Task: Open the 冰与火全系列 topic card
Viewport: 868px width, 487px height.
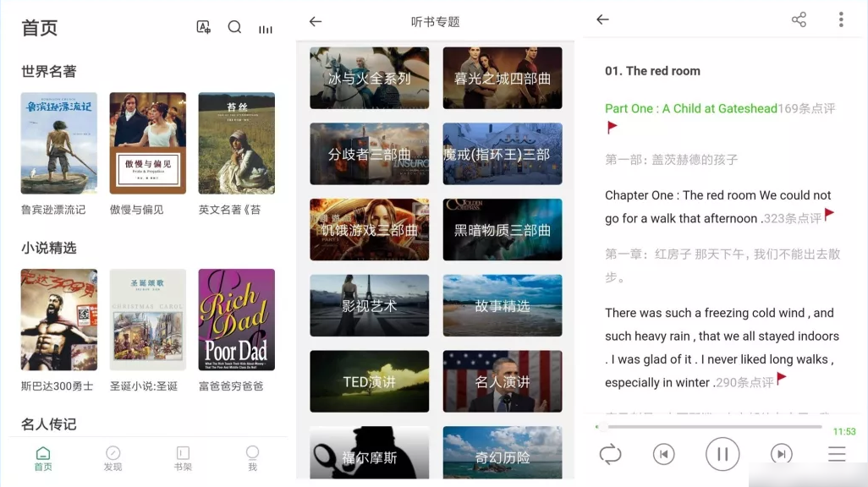Action: pos(369,78)
